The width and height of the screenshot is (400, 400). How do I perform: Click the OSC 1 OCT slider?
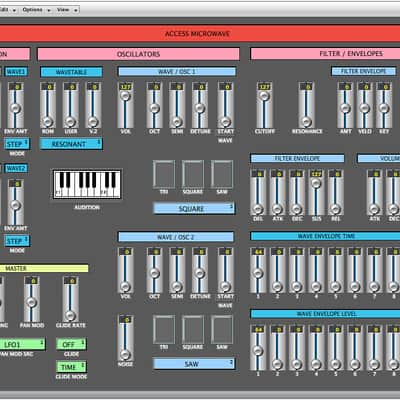click(x=154, y=105)
